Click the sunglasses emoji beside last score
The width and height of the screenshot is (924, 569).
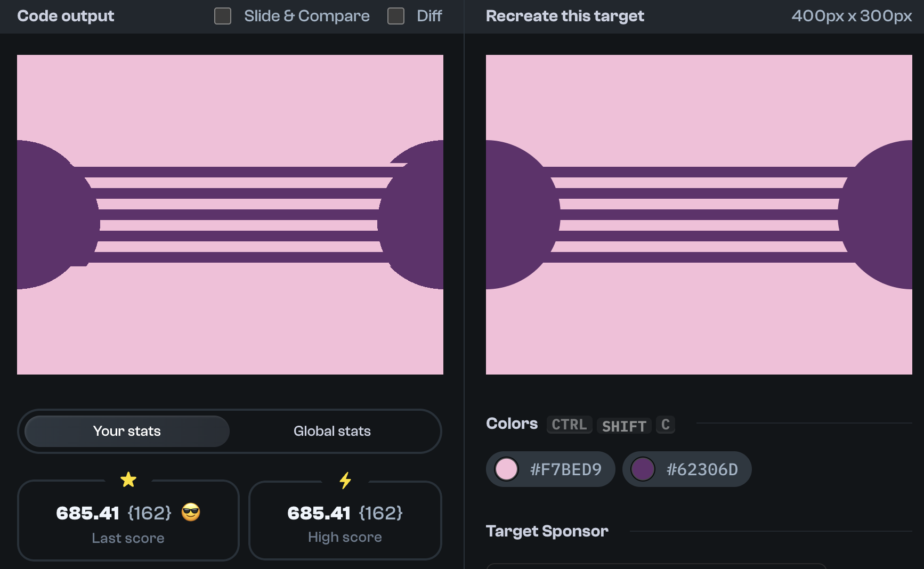point(191,513)
